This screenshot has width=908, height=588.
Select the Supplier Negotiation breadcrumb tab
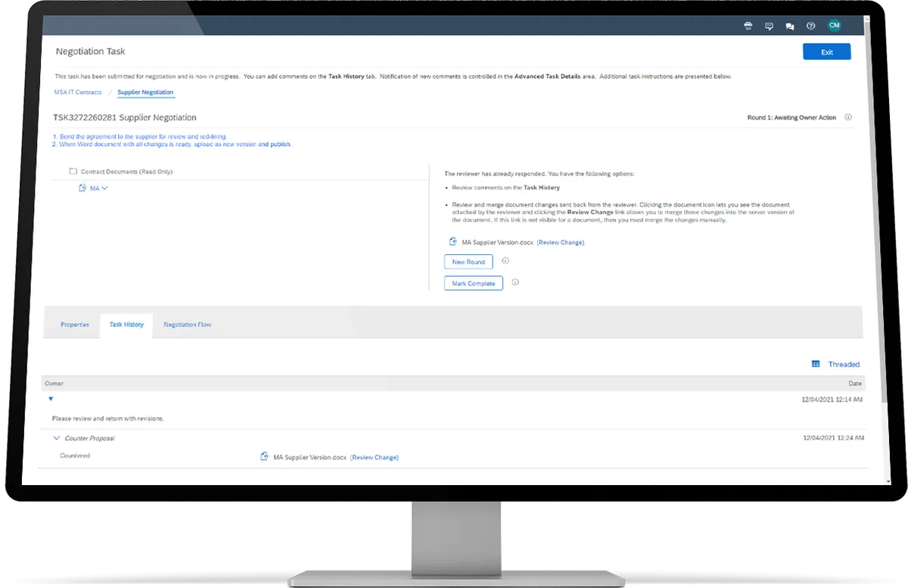[x=145, y=92]
